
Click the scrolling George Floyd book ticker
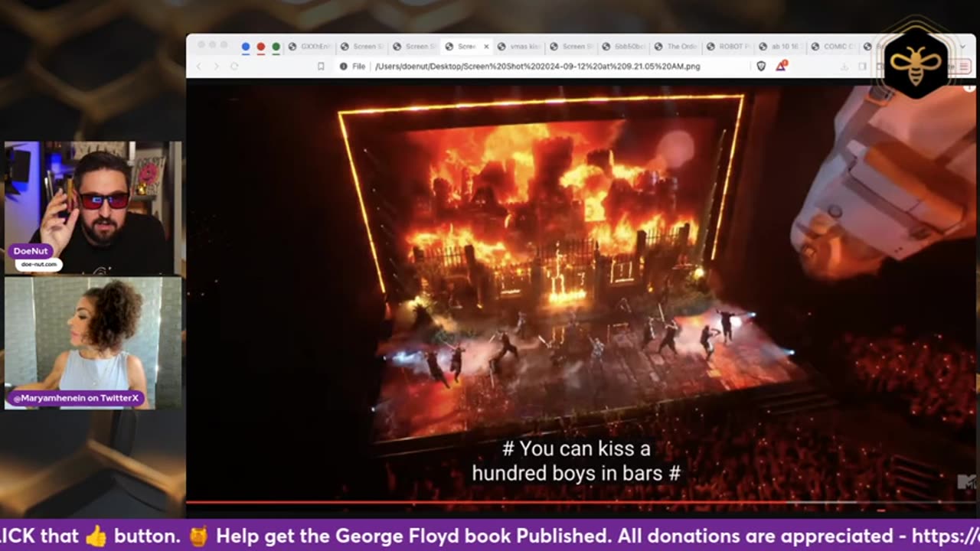point(490,536)
